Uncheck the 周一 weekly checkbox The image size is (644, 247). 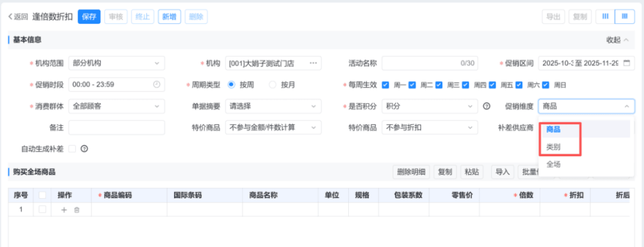point(385,84)
